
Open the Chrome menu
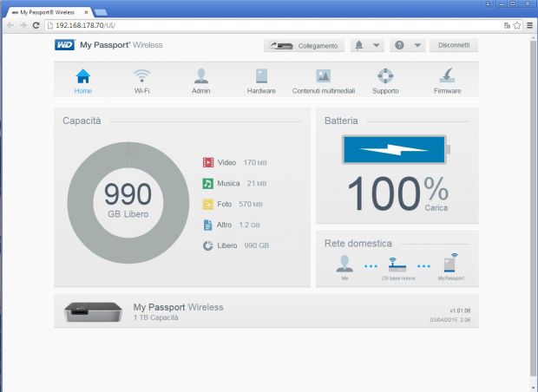(x=530, y=25)
